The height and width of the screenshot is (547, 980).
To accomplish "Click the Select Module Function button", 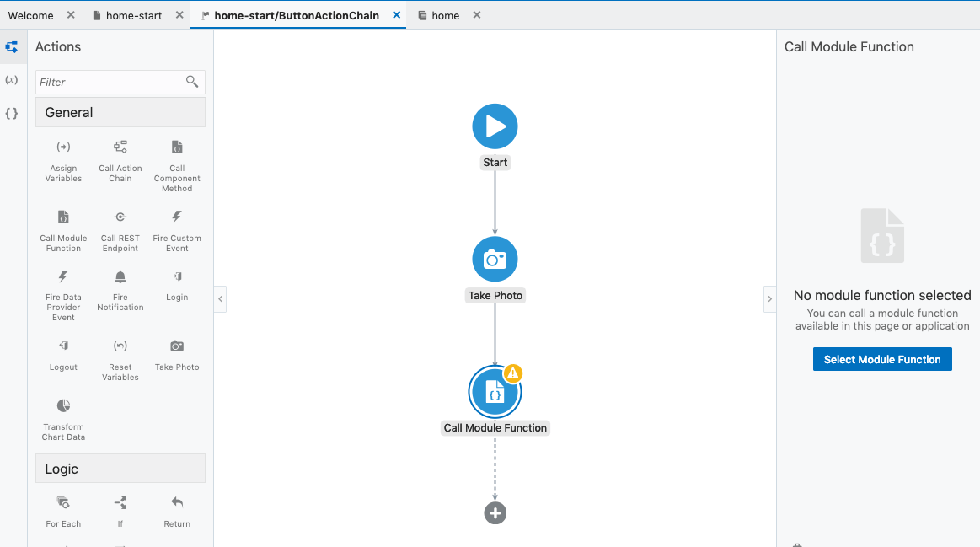I will click(x=882, y=359).
